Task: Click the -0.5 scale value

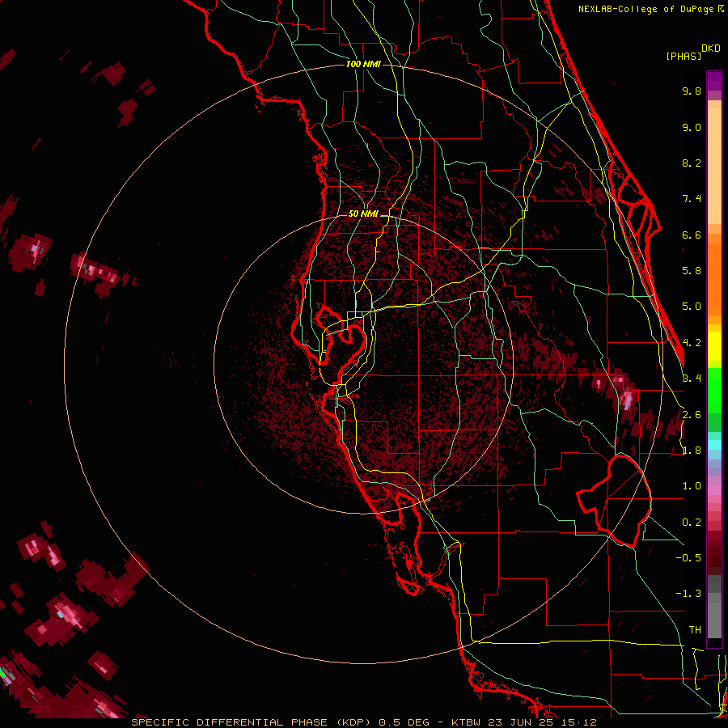Action: [x=688, y=558]
